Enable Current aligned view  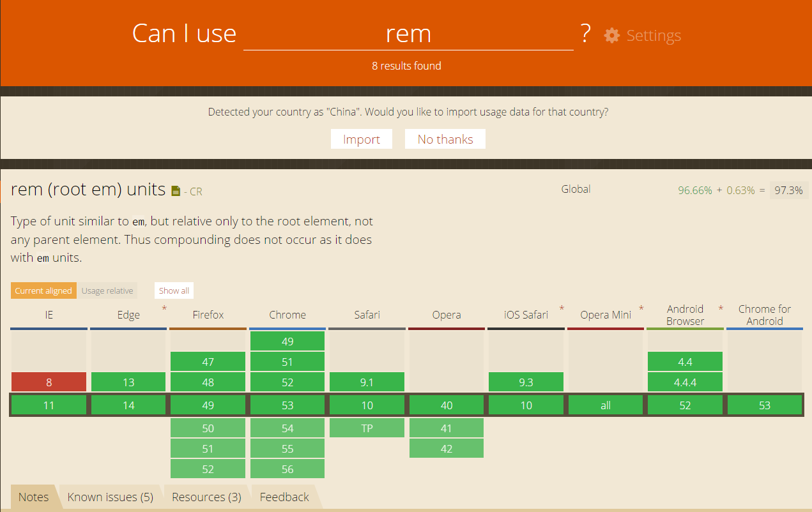pos(43,290)
